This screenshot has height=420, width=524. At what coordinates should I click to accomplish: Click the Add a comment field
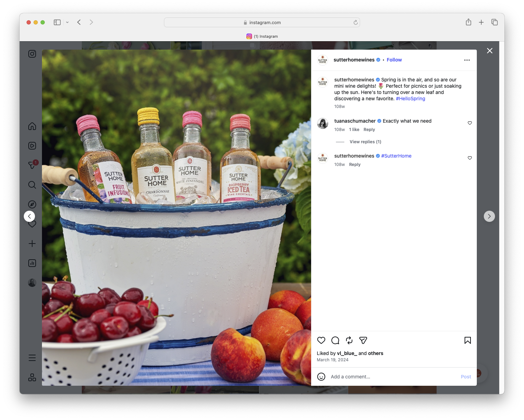pyautogui.click(x=367, y=377)
